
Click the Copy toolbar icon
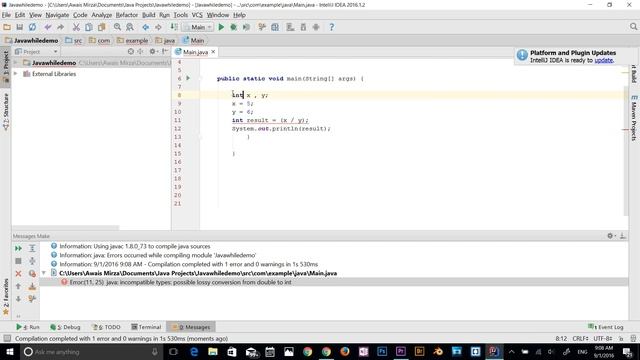tap(89, 27)
